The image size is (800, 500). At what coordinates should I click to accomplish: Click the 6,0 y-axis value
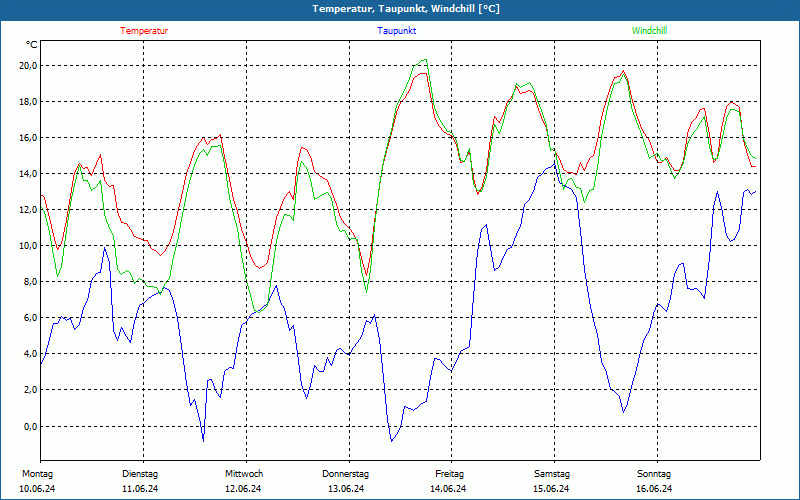pos(30,318)
